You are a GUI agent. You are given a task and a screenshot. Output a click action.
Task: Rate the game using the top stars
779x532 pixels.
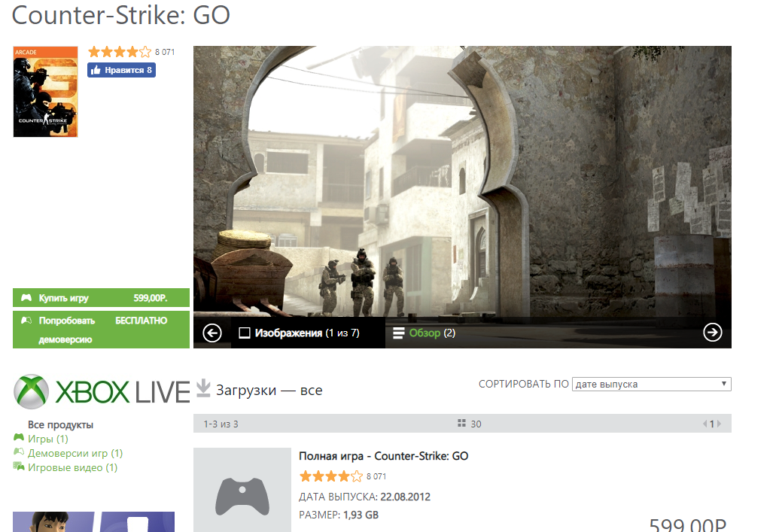pos(120,52)
